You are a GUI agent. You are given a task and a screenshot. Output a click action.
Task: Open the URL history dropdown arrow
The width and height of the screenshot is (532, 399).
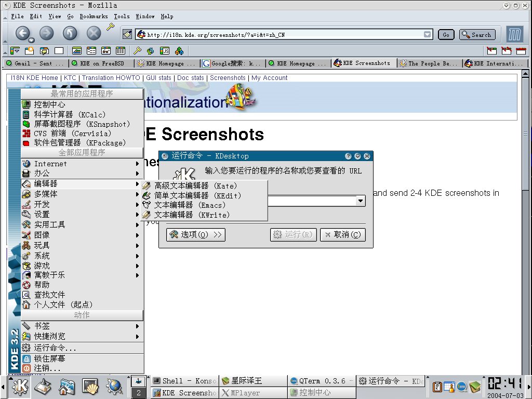427,35
